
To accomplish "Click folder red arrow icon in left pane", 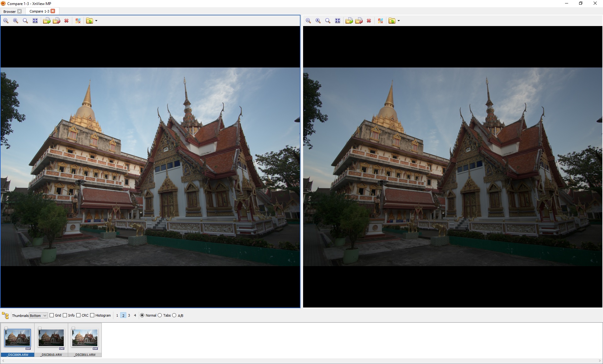I will click(x=57, y=21).
